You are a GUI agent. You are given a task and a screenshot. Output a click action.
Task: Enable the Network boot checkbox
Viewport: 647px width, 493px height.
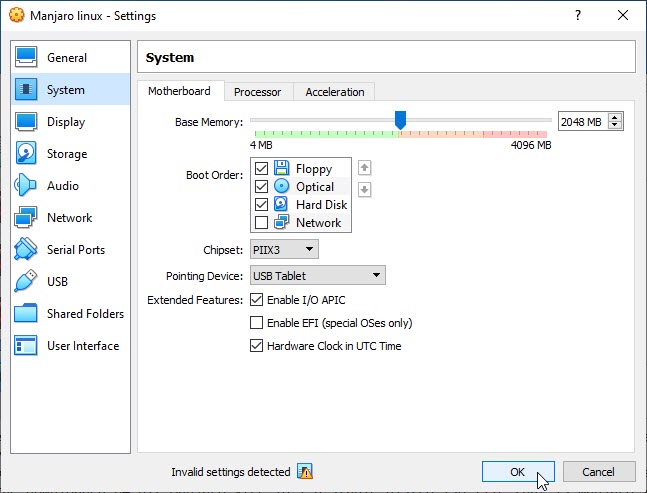click(261, 222)
